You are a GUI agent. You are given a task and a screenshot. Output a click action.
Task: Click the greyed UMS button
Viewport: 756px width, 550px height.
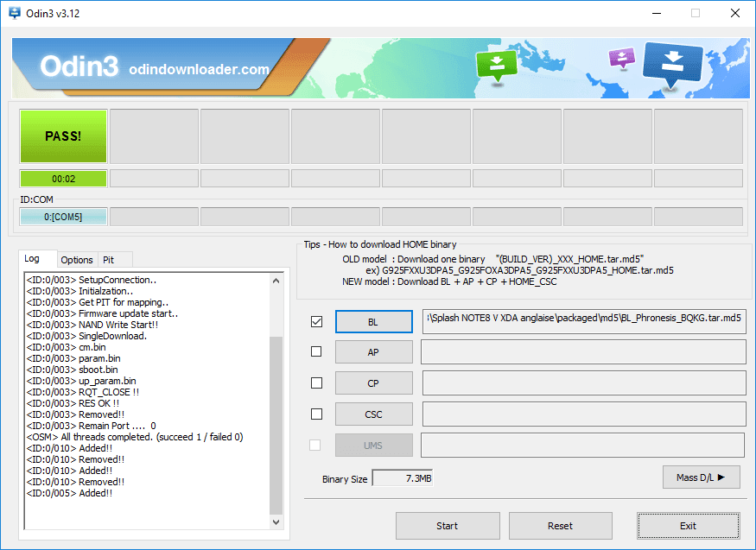[373, 446]
